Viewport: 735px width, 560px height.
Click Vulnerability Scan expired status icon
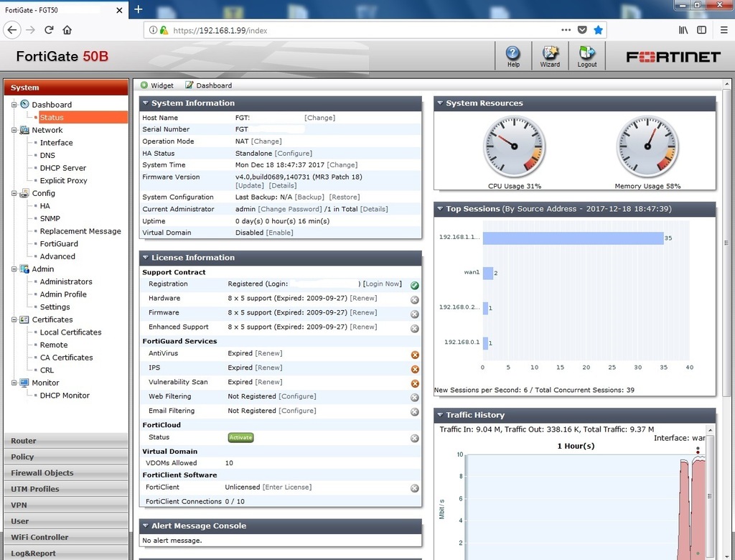point(414,383)
